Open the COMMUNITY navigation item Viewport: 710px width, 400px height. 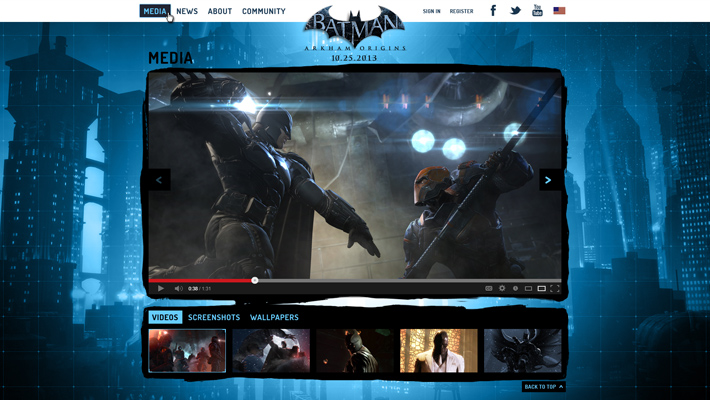click(x=264, y=11)
